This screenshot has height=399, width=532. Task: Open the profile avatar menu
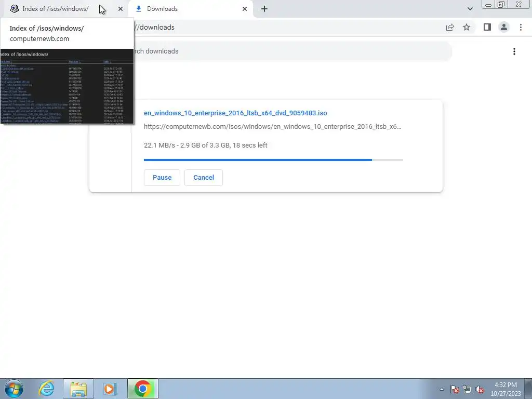(504, 27)
